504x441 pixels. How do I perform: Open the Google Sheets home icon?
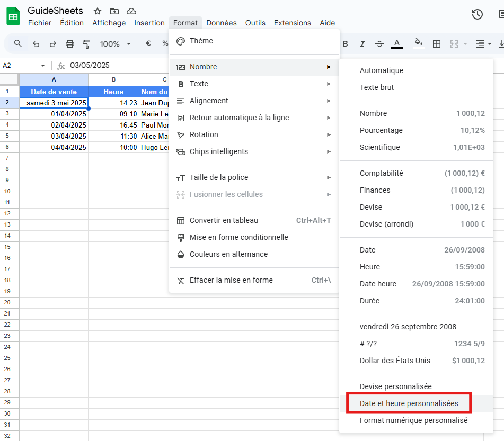tap(13, 16)
